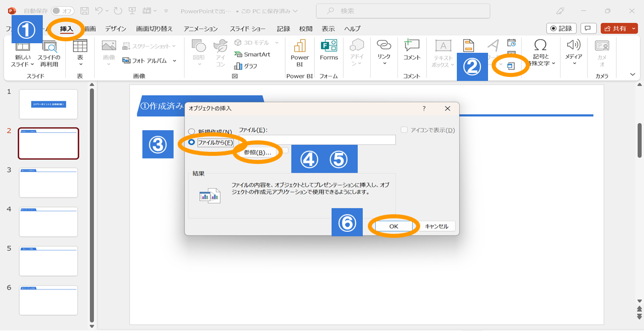Switch to アニメーション tab
644x331 pixels.
[x=201, y=29]
